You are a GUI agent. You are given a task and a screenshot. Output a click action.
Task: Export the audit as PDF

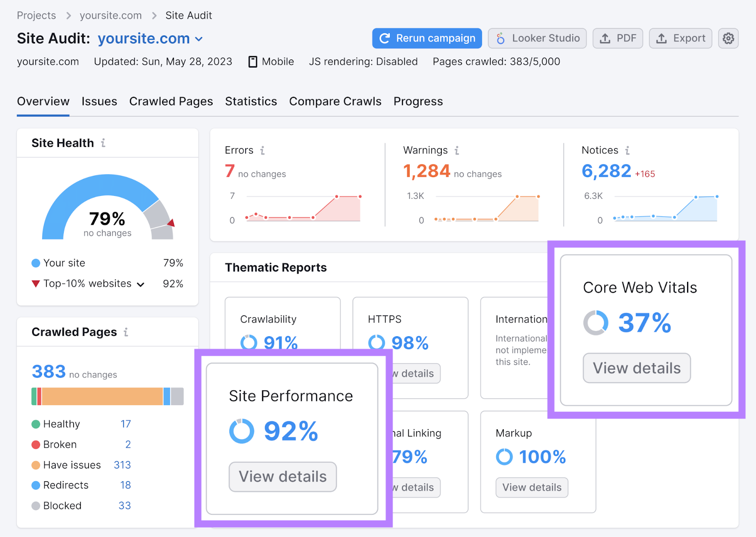coord(618,38)
